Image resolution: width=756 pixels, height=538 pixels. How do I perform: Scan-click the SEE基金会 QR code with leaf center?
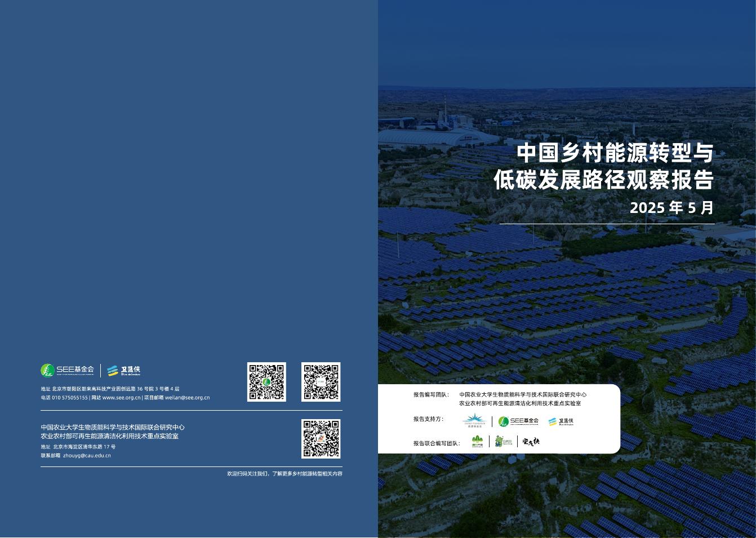pos(266,383)
